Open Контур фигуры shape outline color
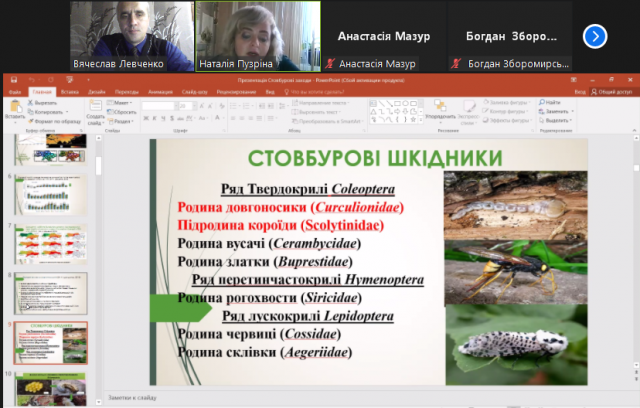 coord(506,111)
